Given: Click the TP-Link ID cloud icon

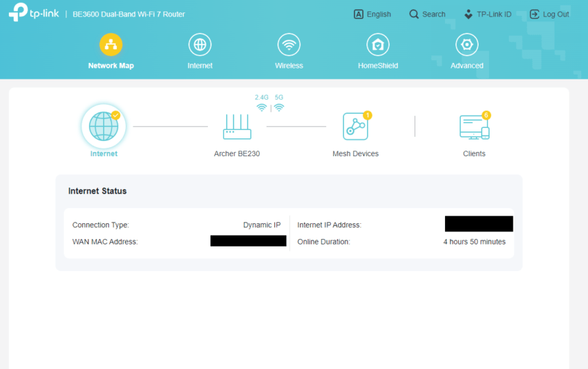Looking at the screenshot, I should (x=468, y=14).
